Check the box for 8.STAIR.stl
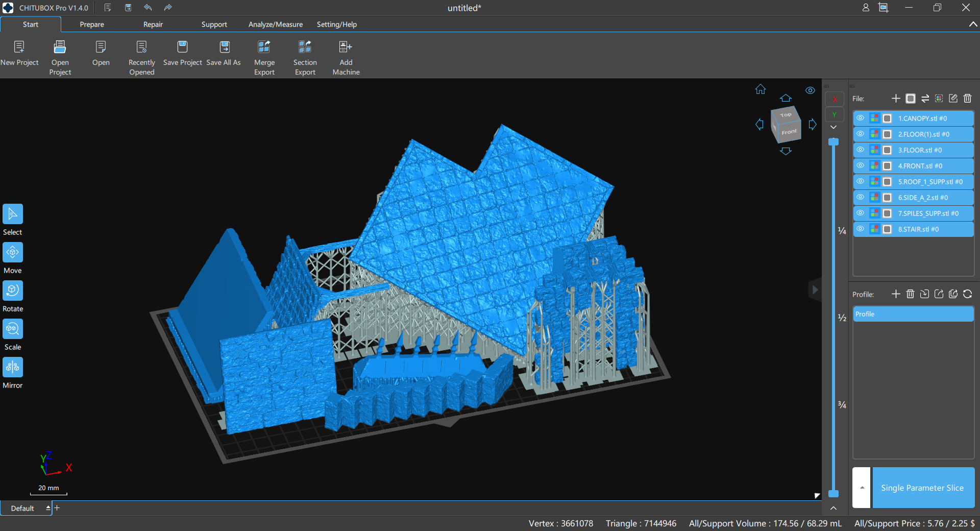The height and width of the screenshot is (531, 980). 887,229
